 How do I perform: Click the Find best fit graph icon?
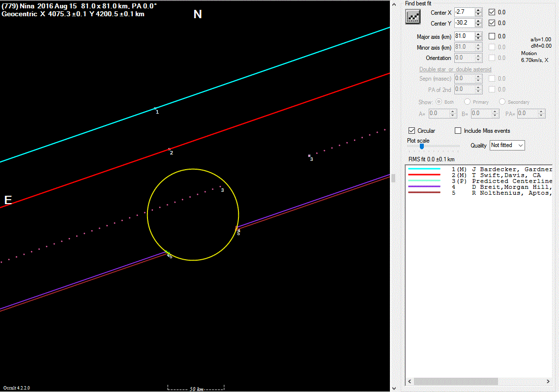412,17
